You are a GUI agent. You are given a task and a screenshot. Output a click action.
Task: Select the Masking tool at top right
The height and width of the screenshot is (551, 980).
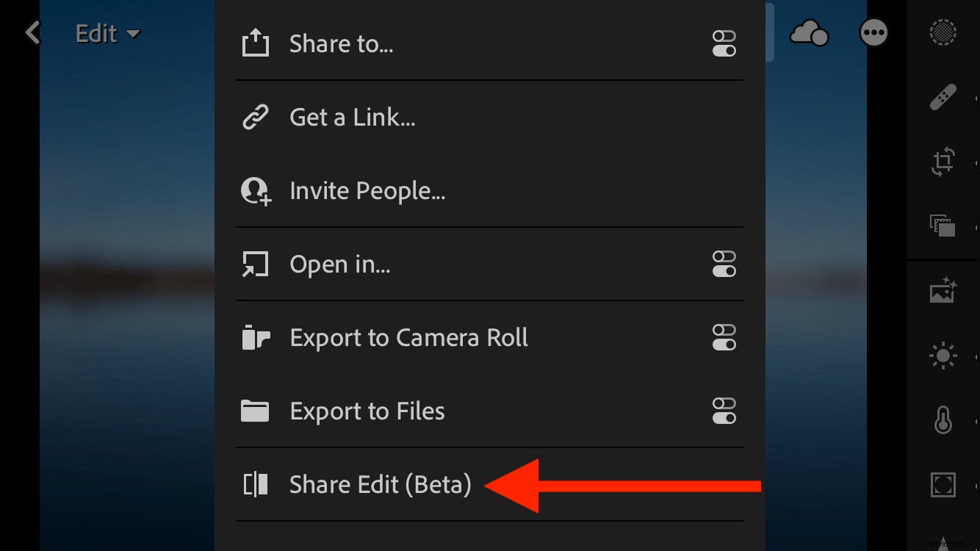[x=943, y=32]
